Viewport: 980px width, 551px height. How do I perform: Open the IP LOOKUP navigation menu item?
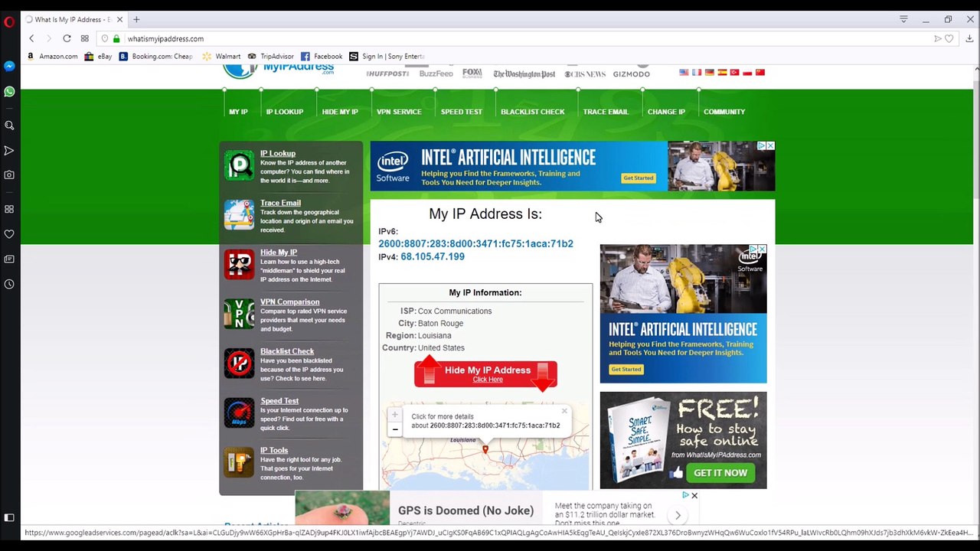pos(285,112)
